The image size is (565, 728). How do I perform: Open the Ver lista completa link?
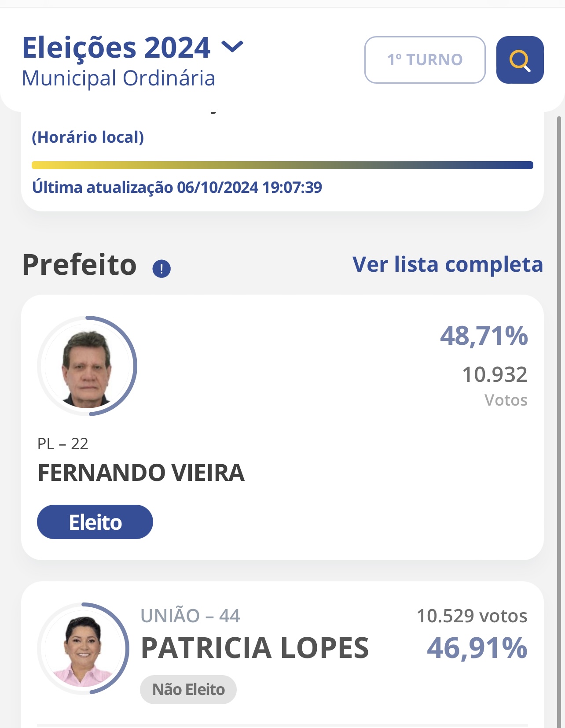(448, 264)
